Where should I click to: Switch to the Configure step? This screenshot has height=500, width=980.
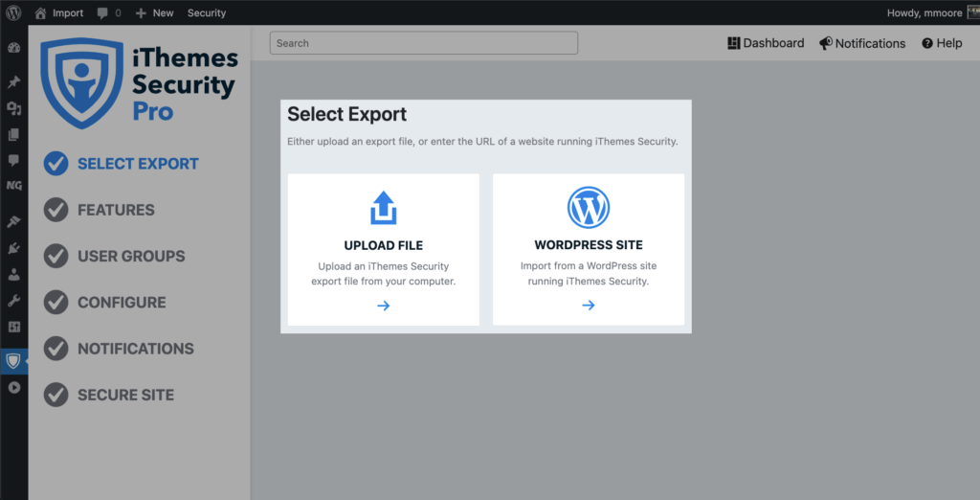click(105, 303)
